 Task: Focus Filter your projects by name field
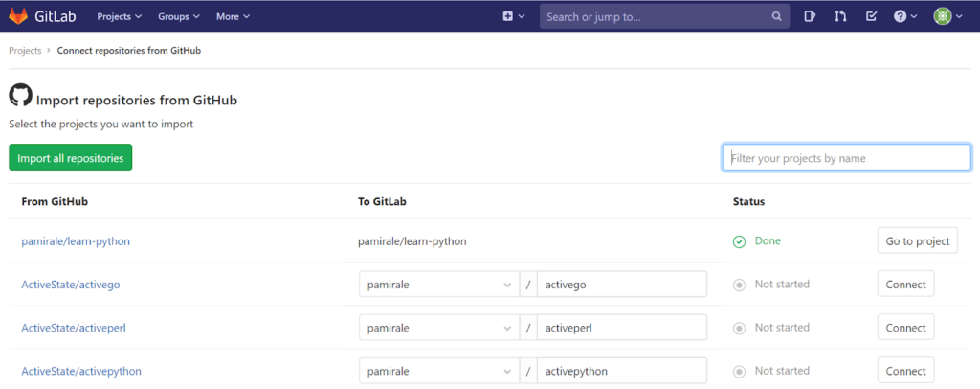[847, 157]
